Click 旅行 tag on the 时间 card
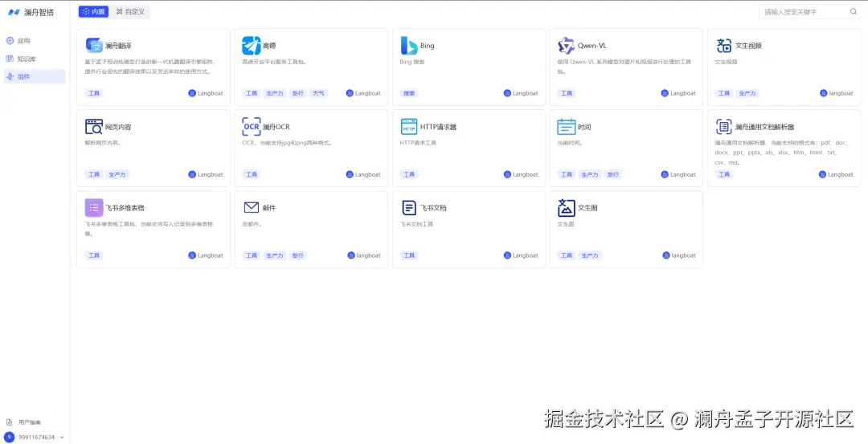Screen dimensions: 868x444 (x=612, y=175)
